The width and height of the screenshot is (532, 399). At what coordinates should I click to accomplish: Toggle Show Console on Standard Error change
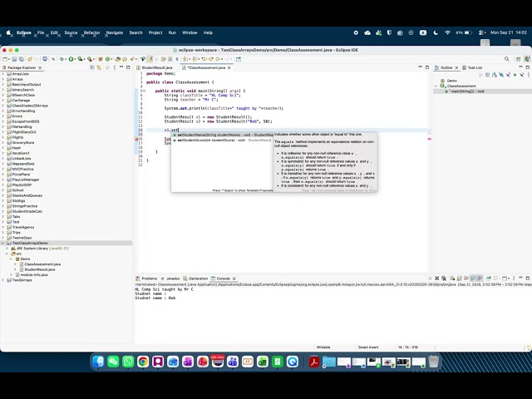[480, 278]
